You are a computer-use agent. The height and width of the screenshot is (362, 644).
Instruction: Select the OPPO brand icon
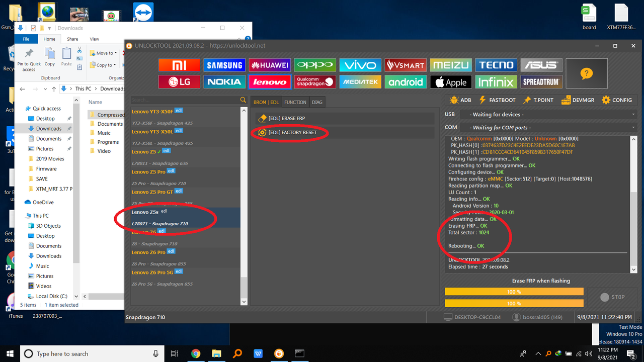[315, 65]
